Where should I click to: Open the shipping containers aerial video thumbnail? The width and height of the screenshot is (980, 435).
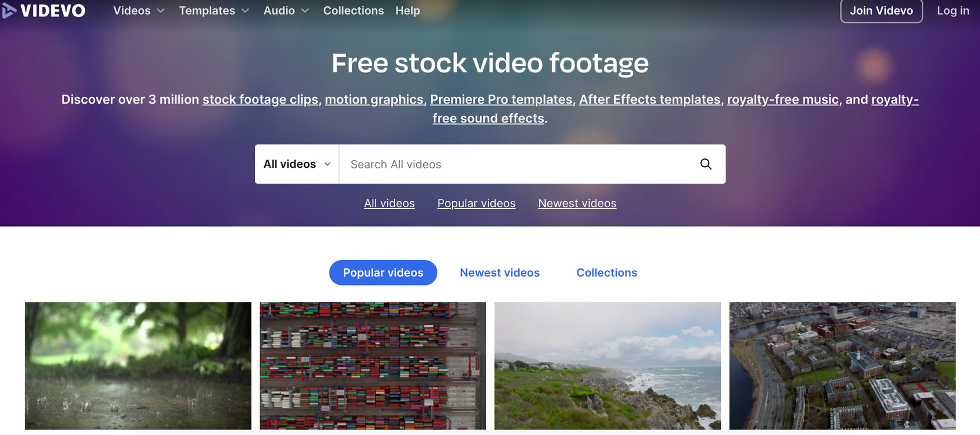pos(373,366)
